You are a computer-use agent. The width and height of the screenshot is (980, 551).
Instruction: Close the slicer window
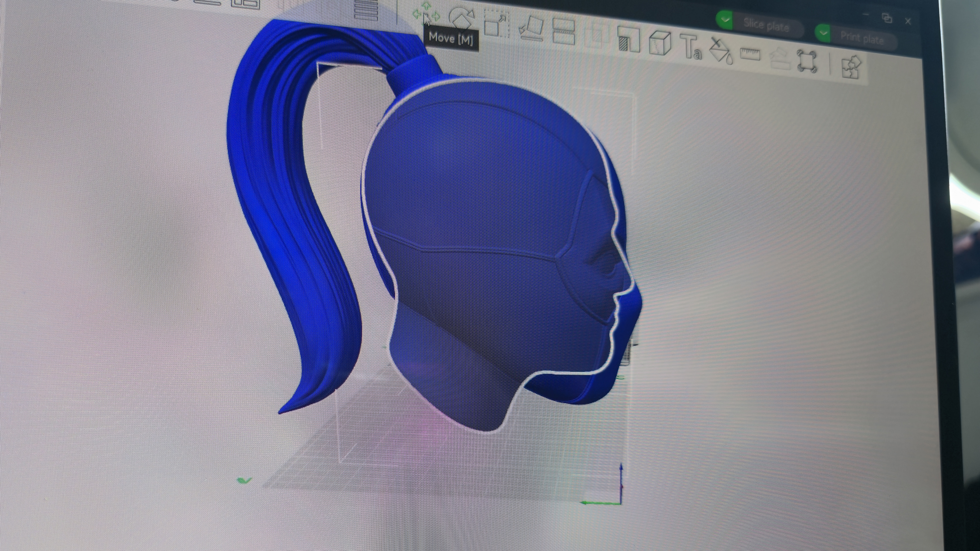(x=908, y=21)
